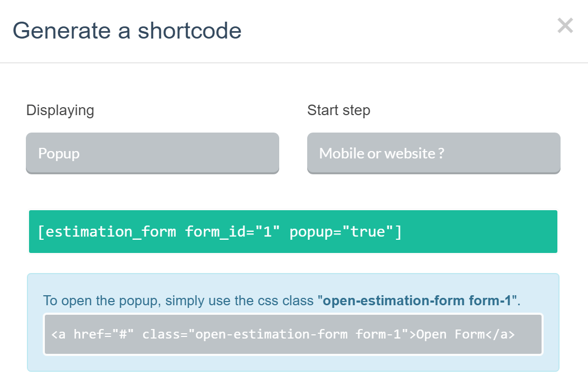Click the estimation_form shortcode green bar
Screen dimensions: 588x385
coord(293,231)
